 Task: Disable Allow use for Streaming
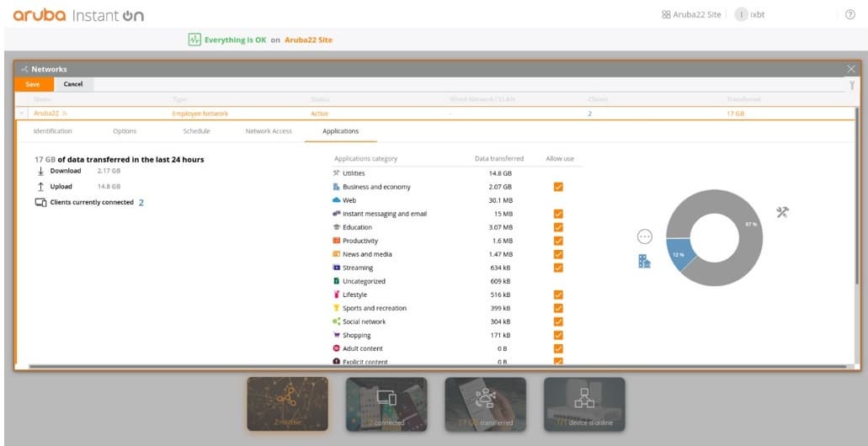click(558, 268)
